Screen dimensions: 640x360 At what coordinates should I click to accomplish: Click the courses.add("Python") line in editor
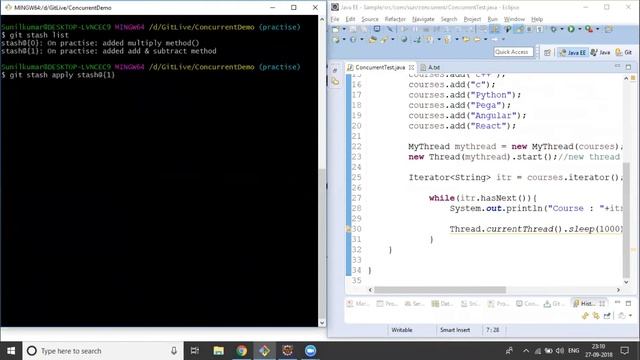point(464,95)
